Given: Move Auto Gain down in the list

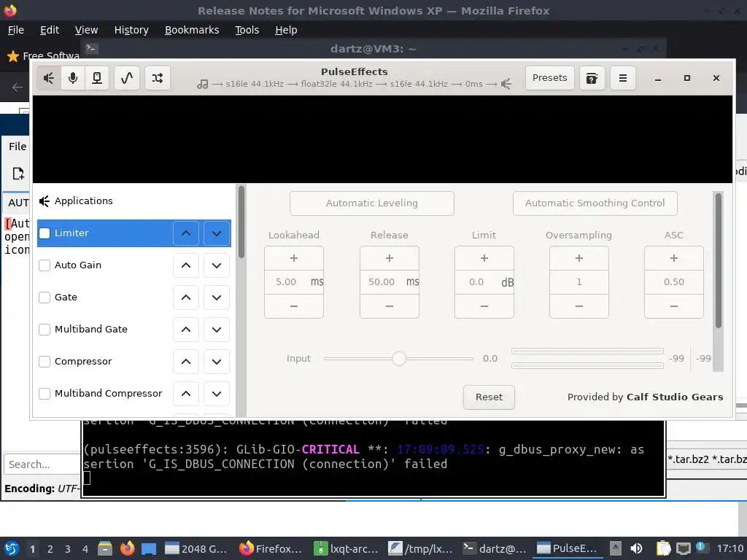Looking at the screenshot, I should click(216, 265).
